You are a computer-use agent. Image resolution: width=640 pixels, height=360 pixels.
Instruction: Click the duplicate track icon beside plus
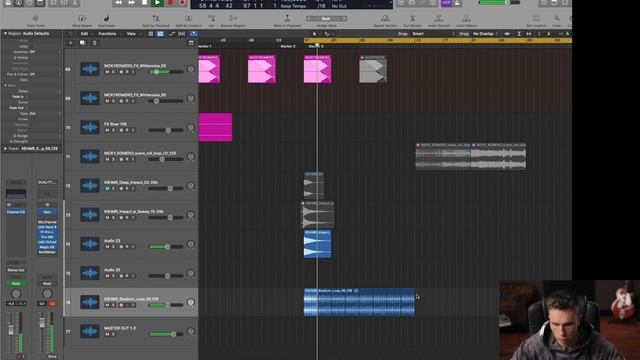82,42
